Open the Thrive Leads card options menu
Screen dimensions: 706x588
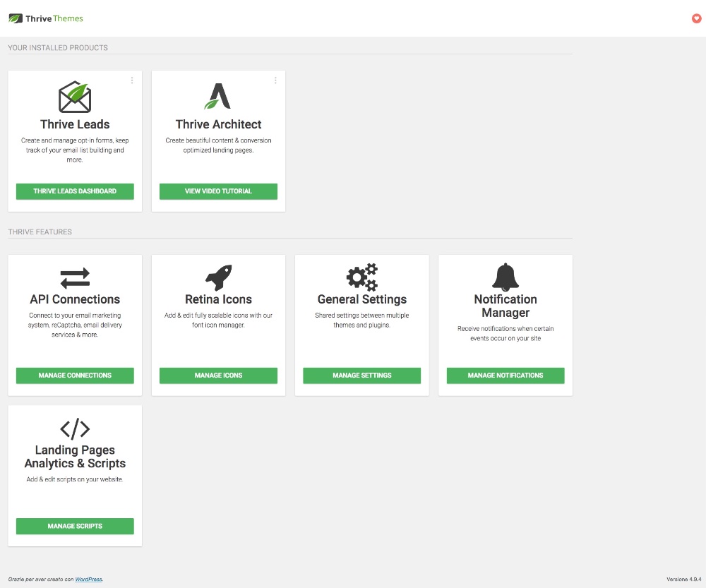click(x=132, y=80)
